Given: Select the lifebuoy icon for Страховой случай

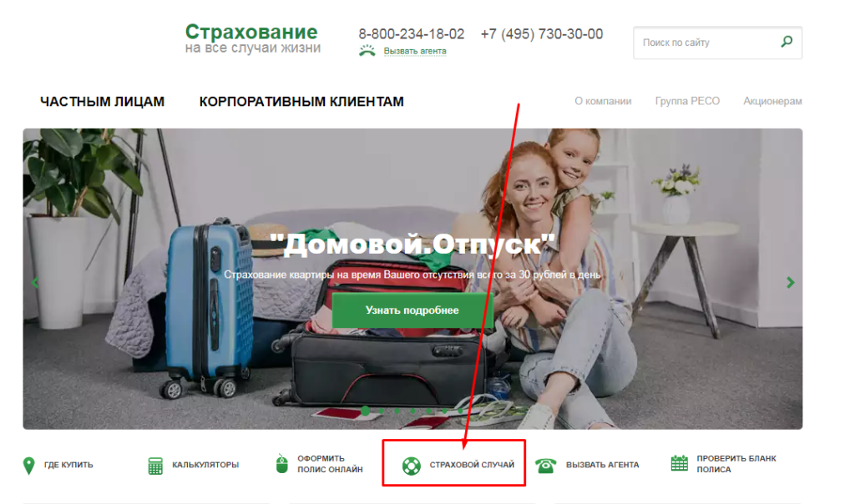Looking at the screenshot, I should pos(411,466).
